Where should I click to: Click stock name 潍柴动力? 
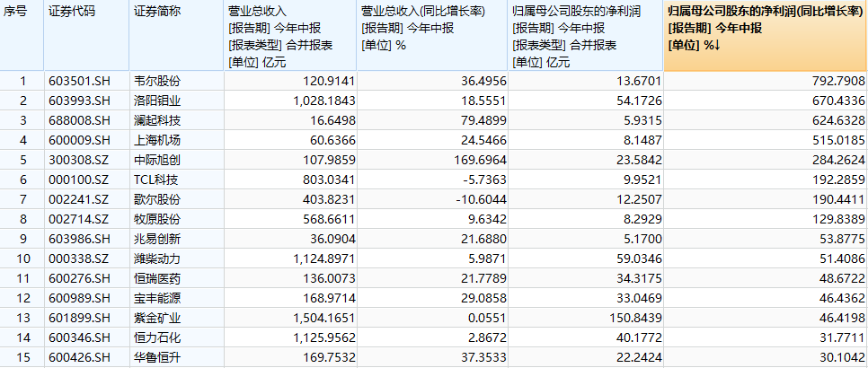tap(157, 259)
